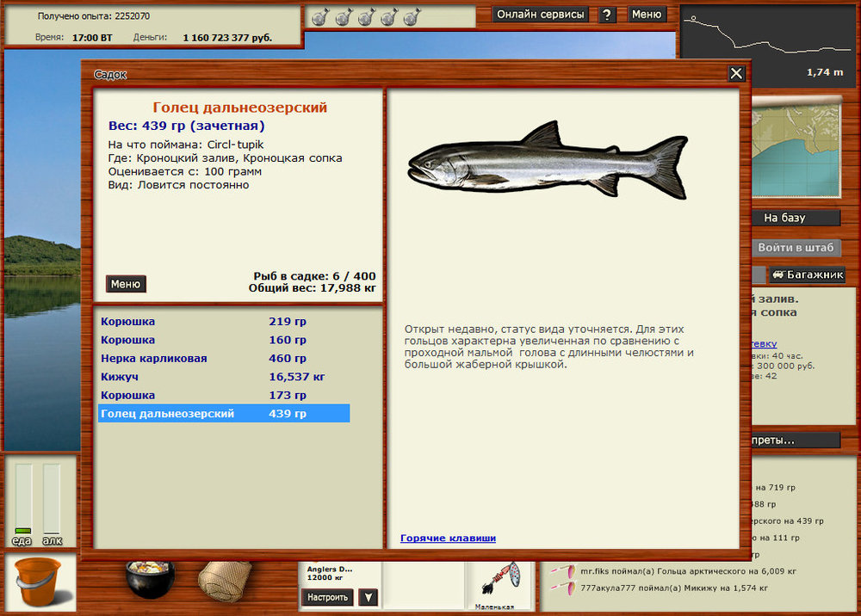Click the last medal icon in top bar
The height and width of the screenshot is (616, 861).
tap(412, 17)
